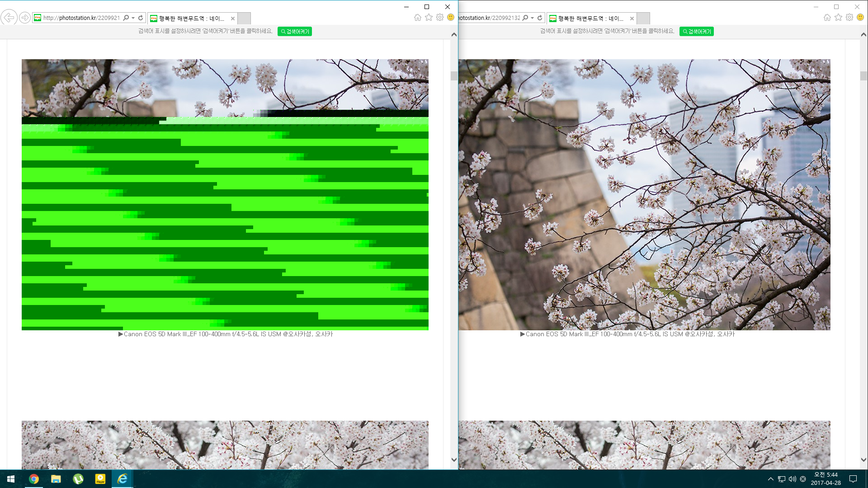The image size is (868, 488).
Task: Close the 행복한 해변무드역 tab in the left window
Action: [233, 19]
